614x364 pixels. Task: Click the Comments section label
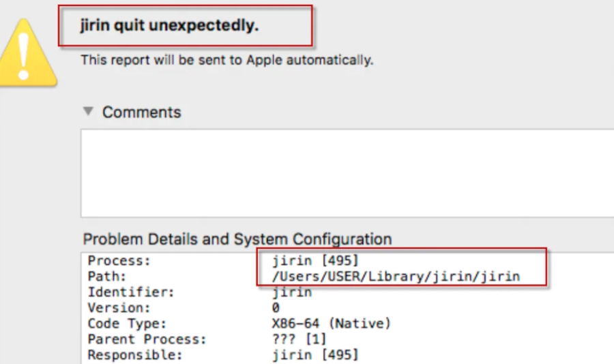click(142, 112)
